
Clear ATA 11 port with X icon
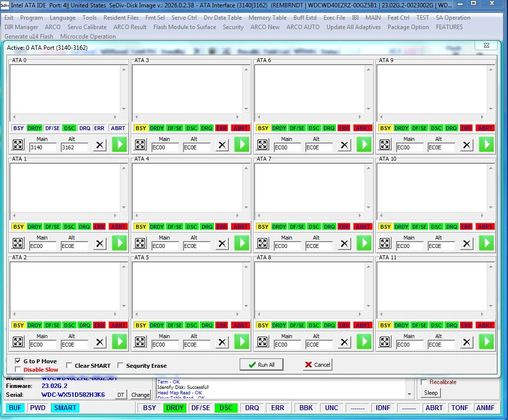pos(467,342)
